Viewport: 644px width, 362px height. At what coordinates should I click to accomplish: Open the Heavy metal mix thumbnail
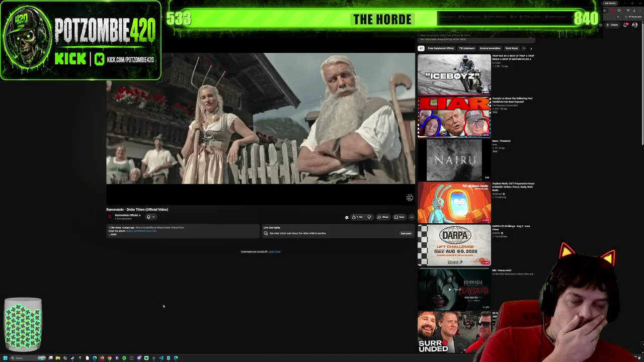pos(454,288)
